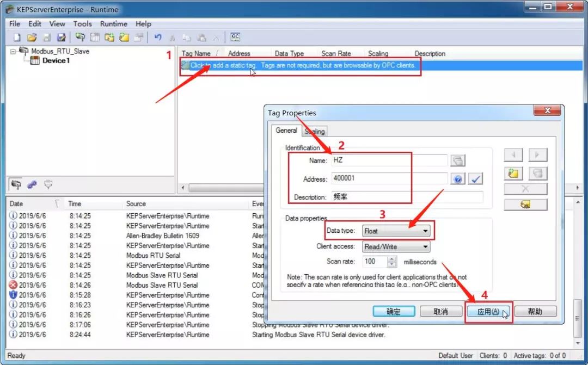Image resolution: width=588 pixels, height=365 pixels.
Task: Click the 帮助 (Help) button
Action: click(535, 311)
